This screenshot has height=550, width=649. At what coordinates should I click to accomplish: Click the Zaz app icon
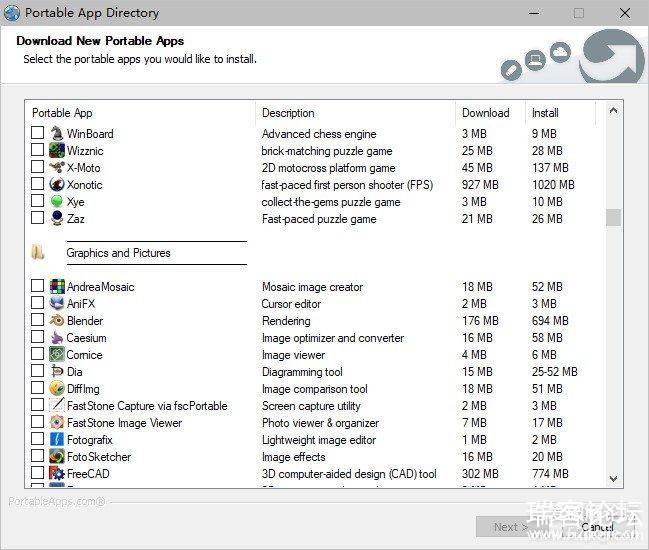(57, 218)
